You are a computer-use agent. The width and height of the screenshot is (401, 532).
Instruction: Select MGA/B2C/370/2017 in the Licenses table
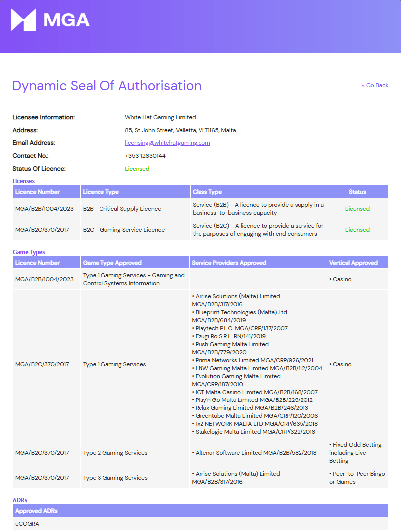pos(42,230)
